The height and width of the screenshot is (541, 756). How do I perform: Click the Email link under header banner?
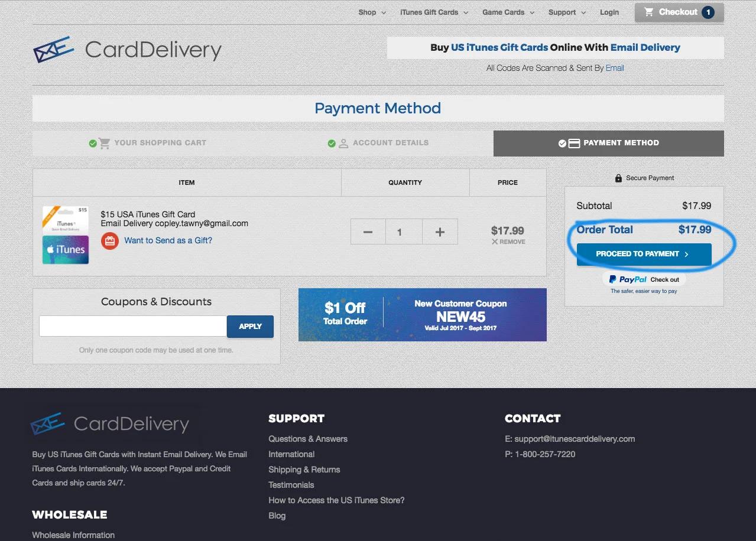tap(615, 68)
